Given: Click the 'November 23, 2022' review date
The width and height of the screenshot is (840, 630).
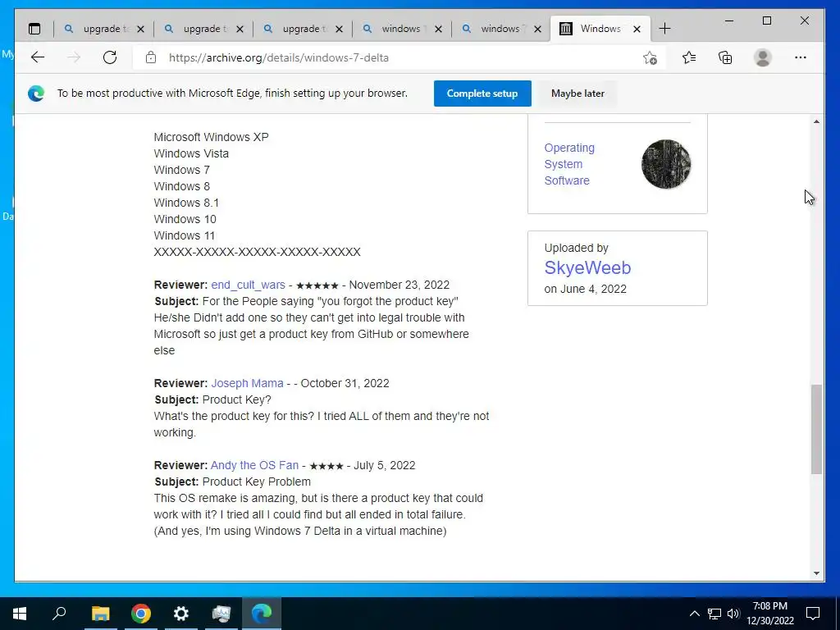Looking at the screenshot, I should click(399, 285).
